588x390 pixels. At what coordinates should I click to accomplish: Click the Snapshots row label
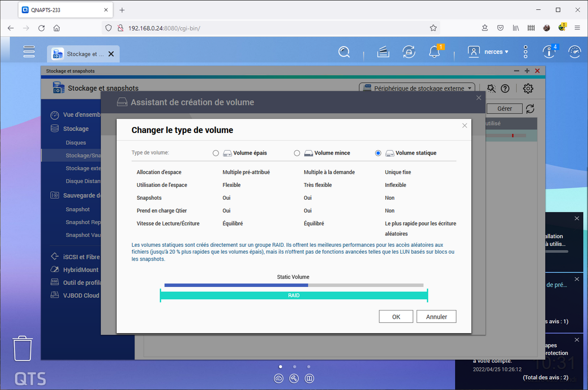[149, 198]
